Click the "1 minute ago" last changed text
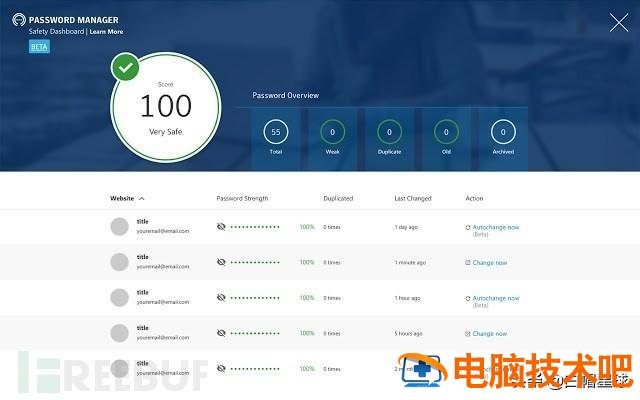This screenshot has width=640, height=400. pos(410,262)
